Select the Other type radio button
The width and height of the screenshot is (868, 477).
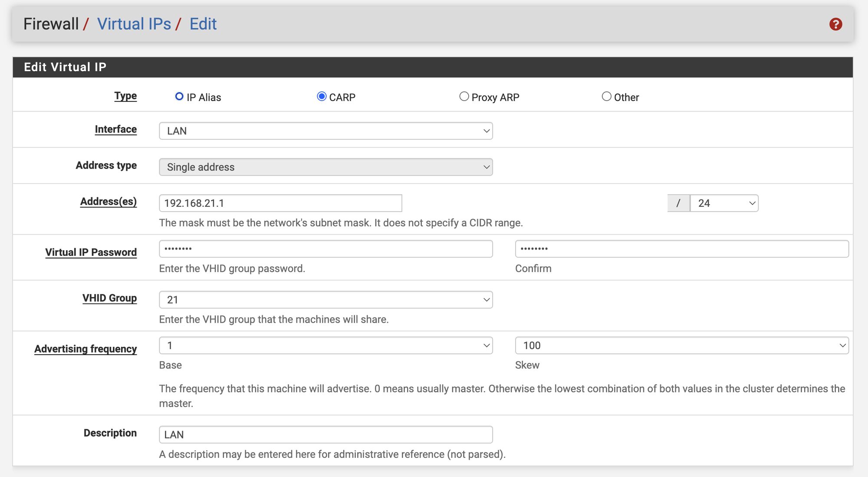click(606, 96)
